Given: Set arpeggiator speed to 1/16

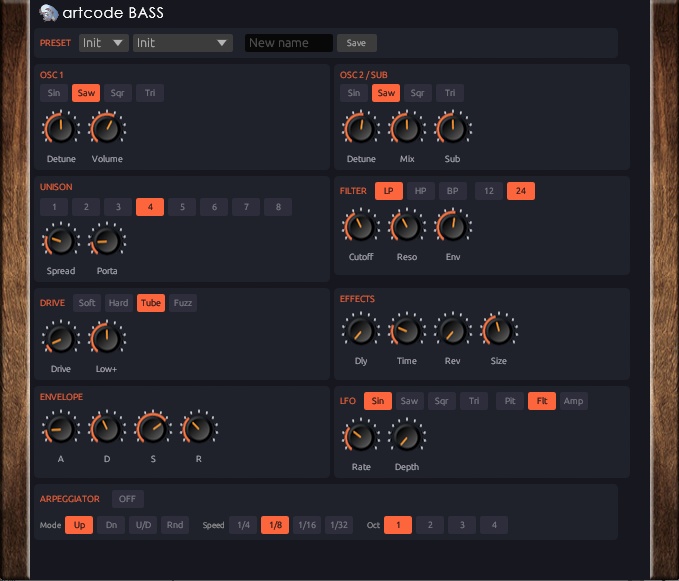Looking at the screenshot, I should (307, 525).
